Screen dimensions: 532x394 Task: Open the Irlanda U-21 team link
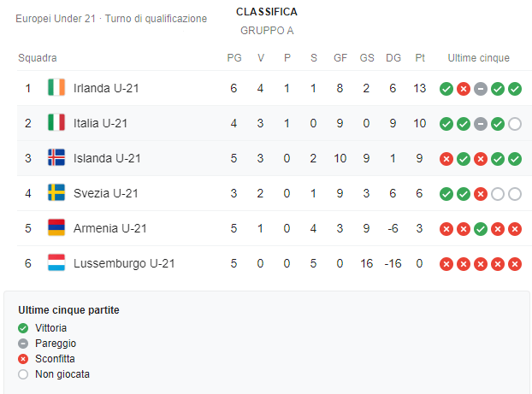click(107, 88)
